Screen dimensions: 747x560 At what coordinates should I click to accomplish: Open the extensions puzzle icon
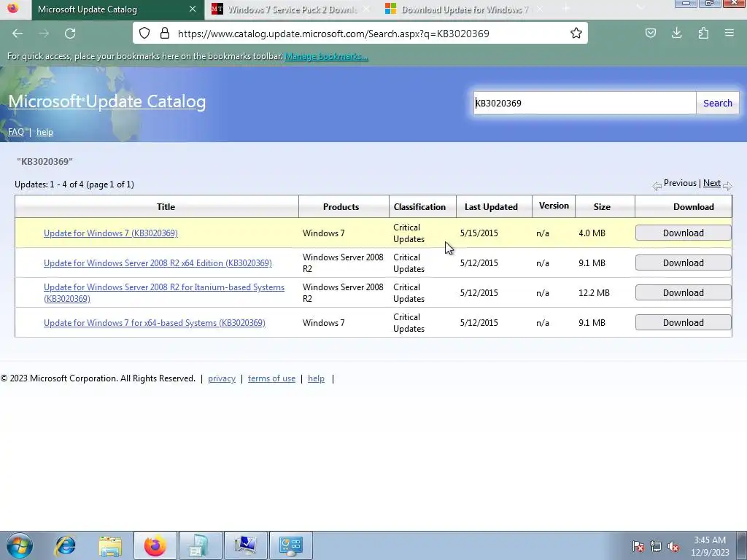703,33
